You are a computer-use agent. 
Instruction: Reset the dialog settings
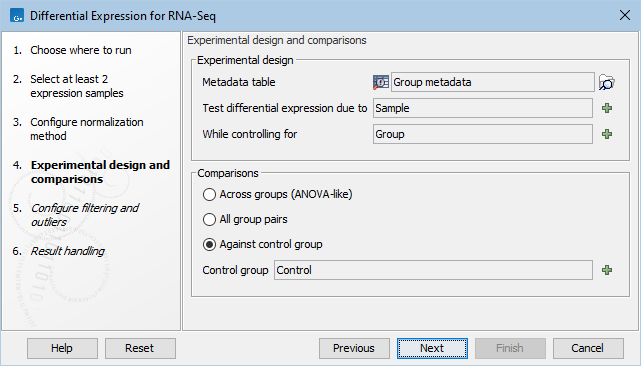[x=140, y=348]
